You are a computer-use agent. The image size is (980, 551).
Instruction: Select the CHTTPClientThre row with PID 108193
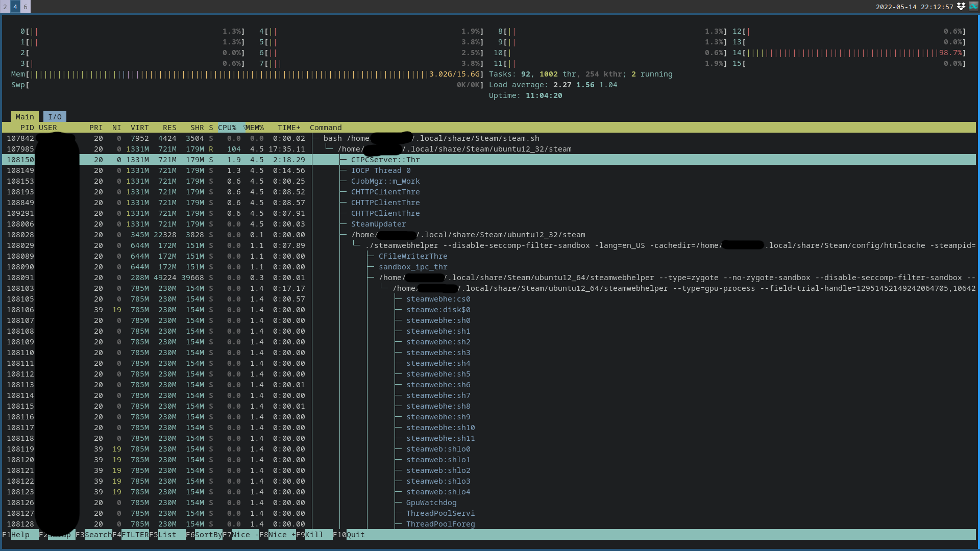[x=489, y=192]
